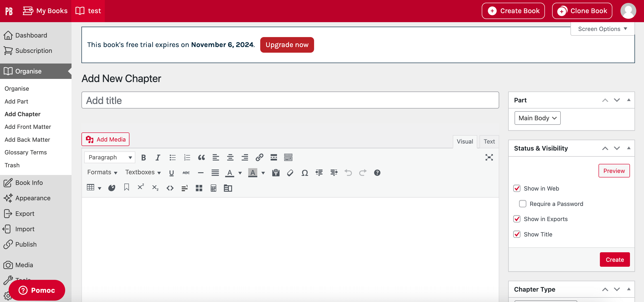This screenshot has width=644, height=302.
Task: Click the strikethrough text icon
Action: (x=186, y=172)
